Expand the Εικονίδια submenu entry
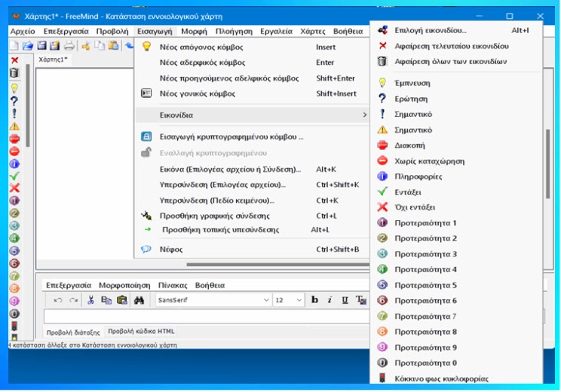 click(x=253, y=115)
